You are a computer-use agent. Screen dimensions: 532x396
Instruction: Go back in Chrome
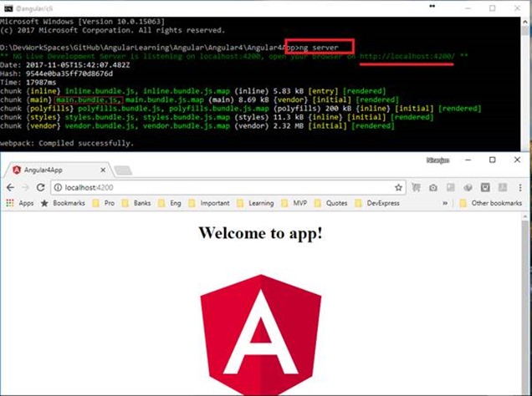point(10,187)
